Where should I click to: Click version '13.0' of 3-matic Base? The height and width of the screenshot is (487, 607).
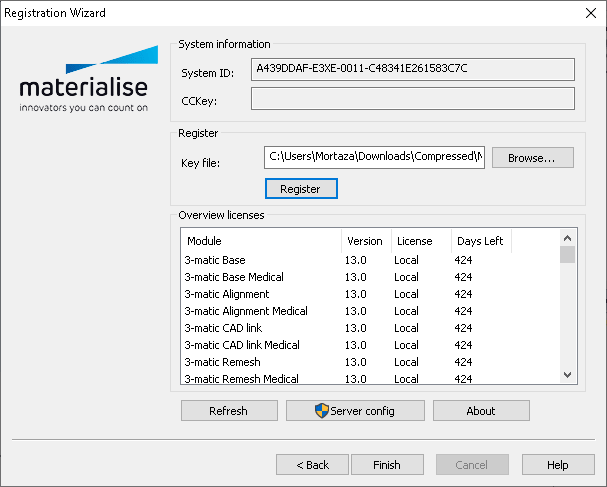355,260
